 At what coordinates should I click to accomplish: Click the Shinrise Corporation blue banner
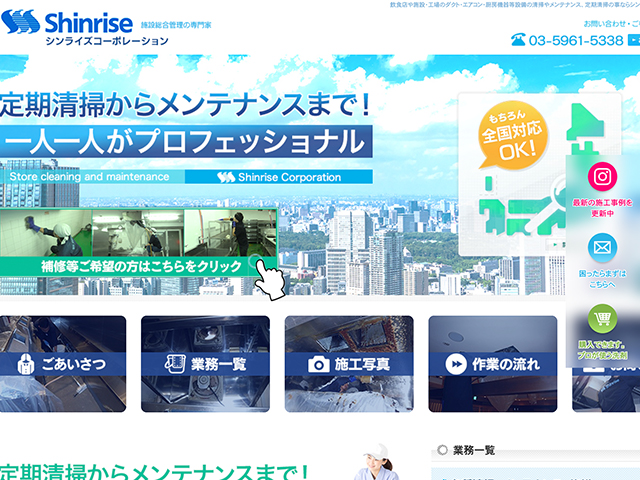pos(279,177)
